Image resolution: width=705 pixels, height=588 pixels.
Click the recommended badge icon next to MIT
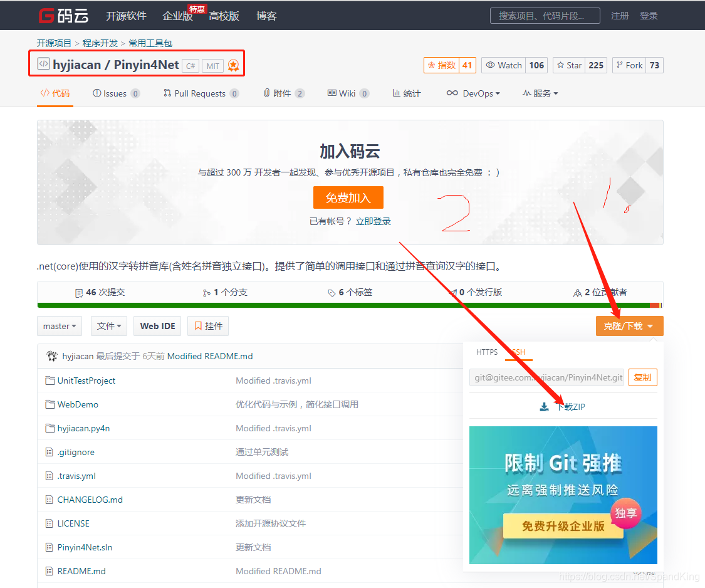point(233,66)
